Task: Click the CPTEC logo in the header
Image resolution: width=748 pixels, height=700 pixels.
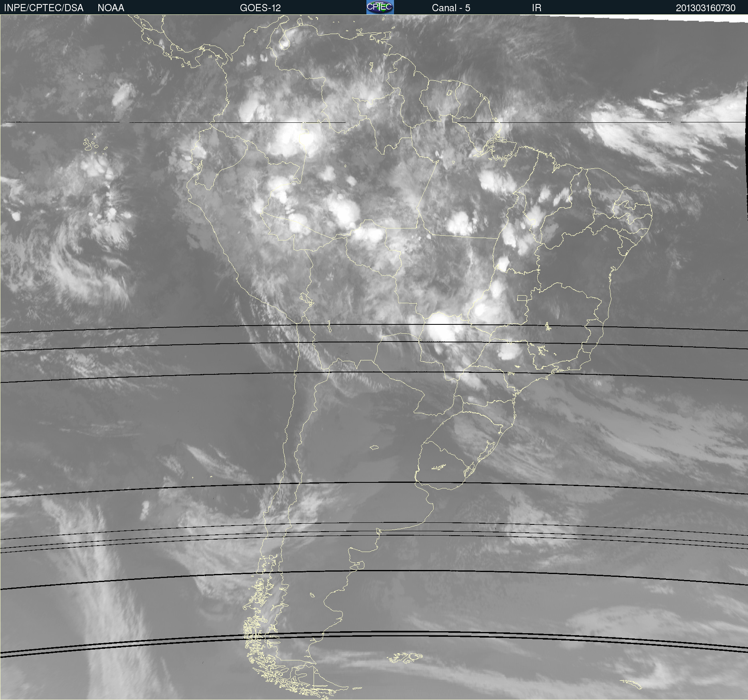Action: tap(380, 7)
